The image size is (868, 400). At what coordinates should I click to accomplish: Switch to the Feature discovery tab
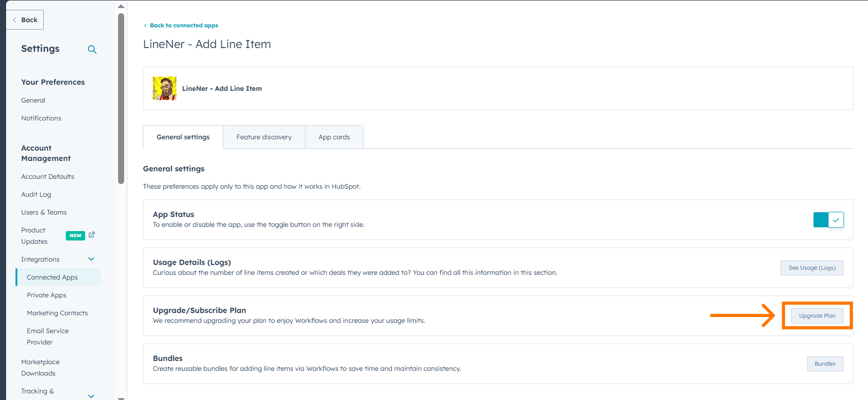(264, 137)
